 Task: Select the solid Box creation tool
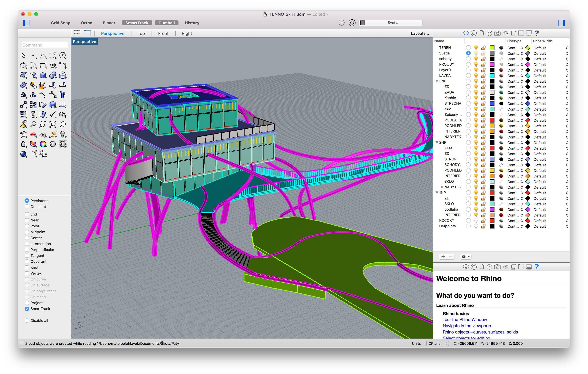coord(43,75)
